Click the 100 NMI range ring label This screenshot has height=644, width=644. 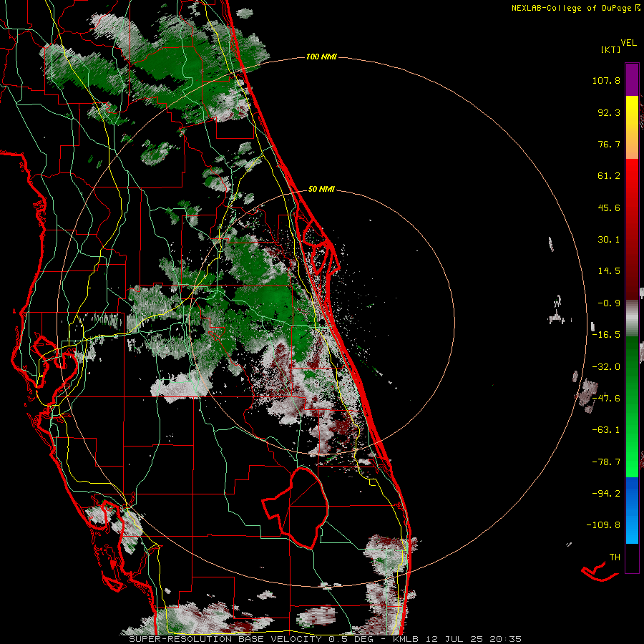(x=321, y=57)
